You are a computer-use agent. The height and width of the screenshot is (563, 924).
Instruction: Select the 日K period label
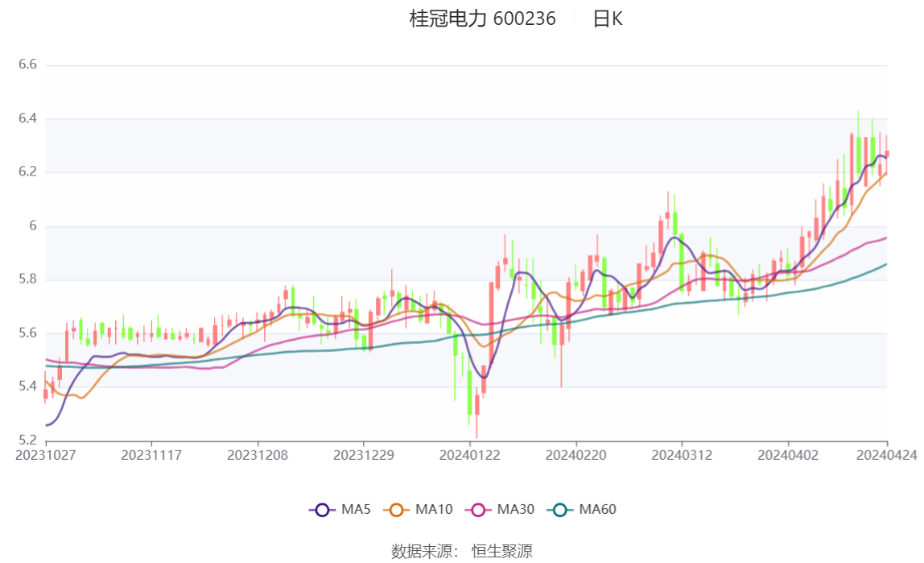coord(608,19)
